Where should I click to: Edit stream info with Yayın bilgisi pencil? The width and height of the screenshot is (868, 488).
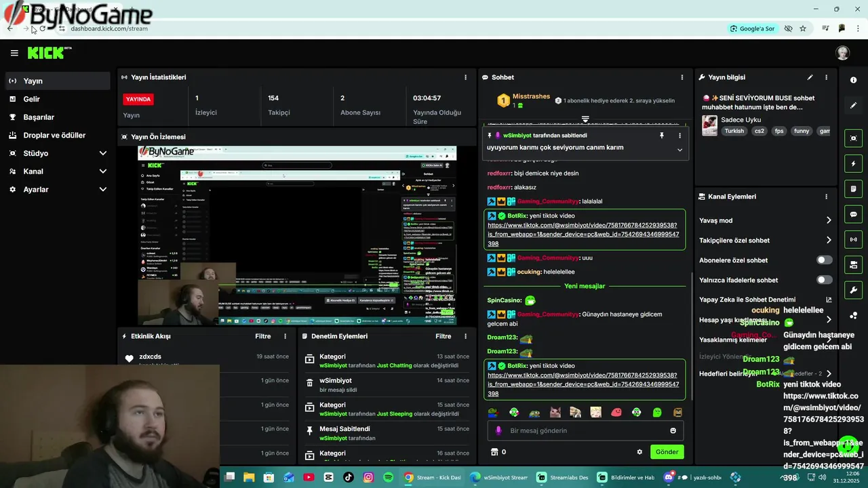pyautogui.click(x=810, y=77)
